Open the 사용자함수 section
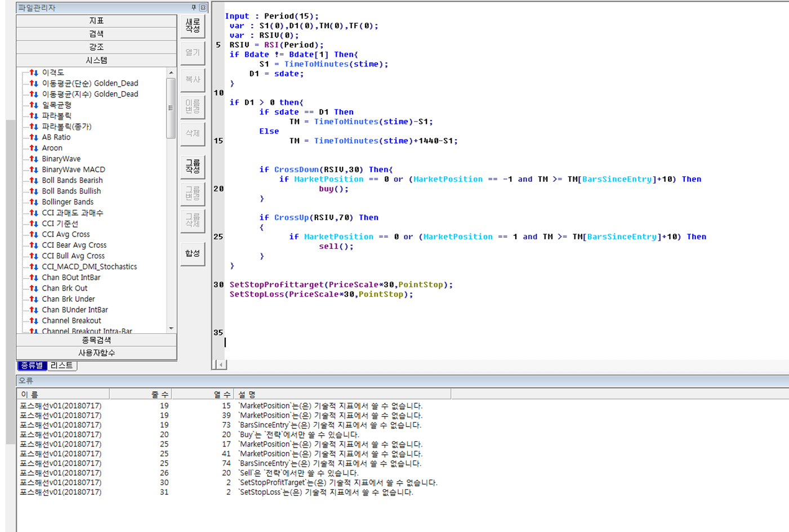Screen dimensions: 789x532 (x=96, y=353)
